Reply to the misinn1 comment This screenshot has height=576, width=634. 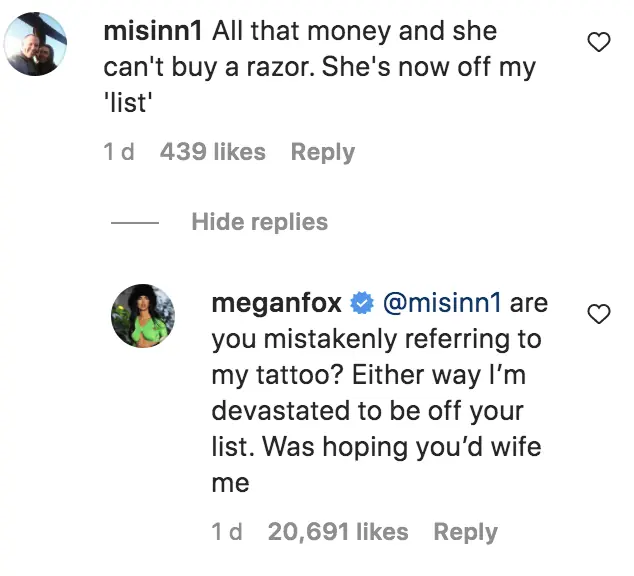coord(322,152)
